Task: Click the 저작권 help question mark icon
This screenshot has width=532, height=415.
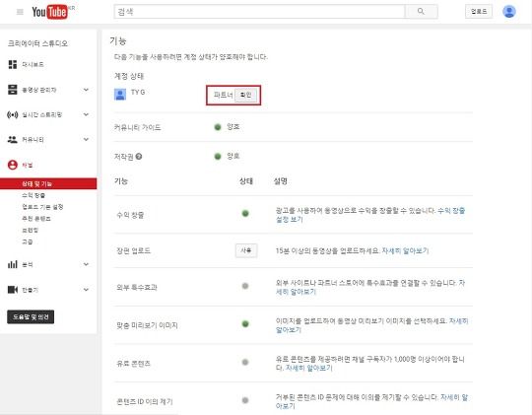Action: click(x=139, y=157)
